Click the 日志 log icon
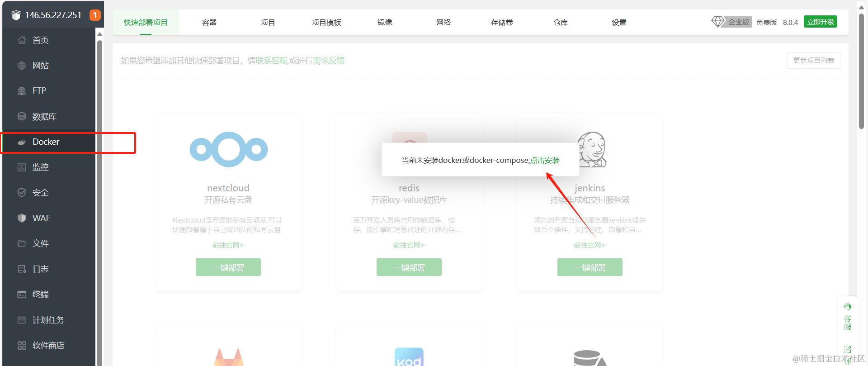The image size is (868, 366). click(22, 269)
